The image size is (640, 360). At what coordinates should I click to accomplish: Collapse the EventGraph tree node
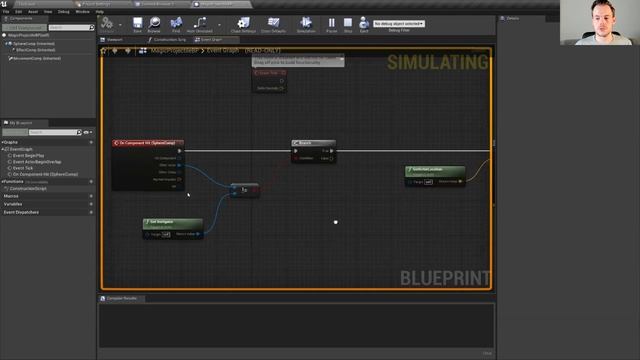[x=2, y=149]
